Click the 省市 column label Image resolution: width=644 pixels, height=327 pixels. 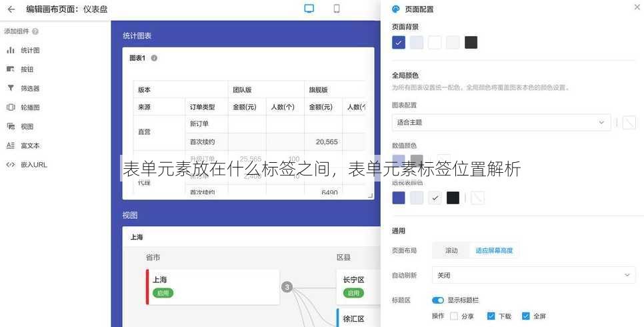pos(153,258)
